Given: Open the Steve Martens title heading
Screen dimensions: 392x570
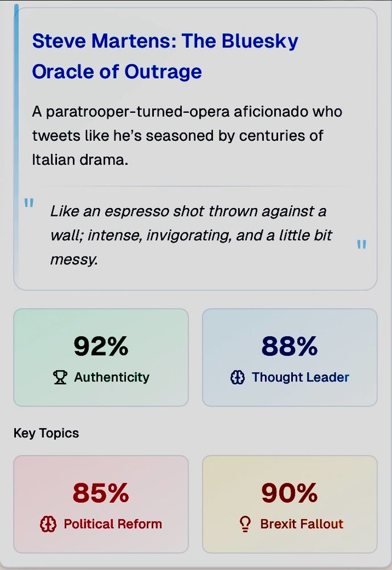Looking at the screenshot, I should pos(165,56).
